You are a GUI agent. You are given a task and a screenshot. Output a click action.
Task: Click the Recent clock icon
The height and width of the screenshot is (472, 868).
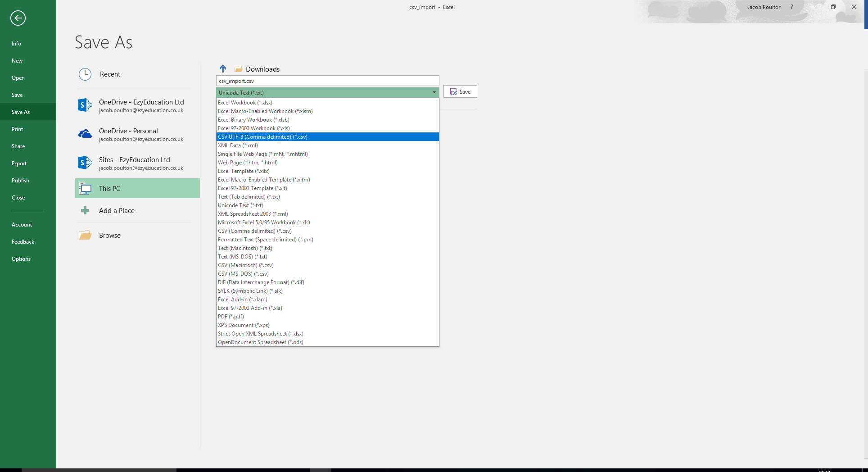tap(85, 74)
